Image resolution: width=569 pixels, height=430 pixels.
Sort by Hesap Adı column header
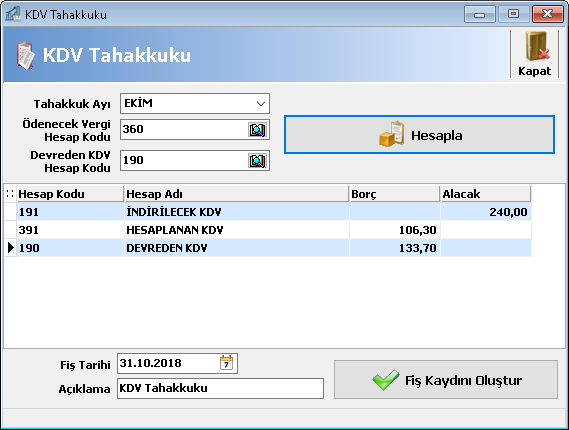point(236,194)
